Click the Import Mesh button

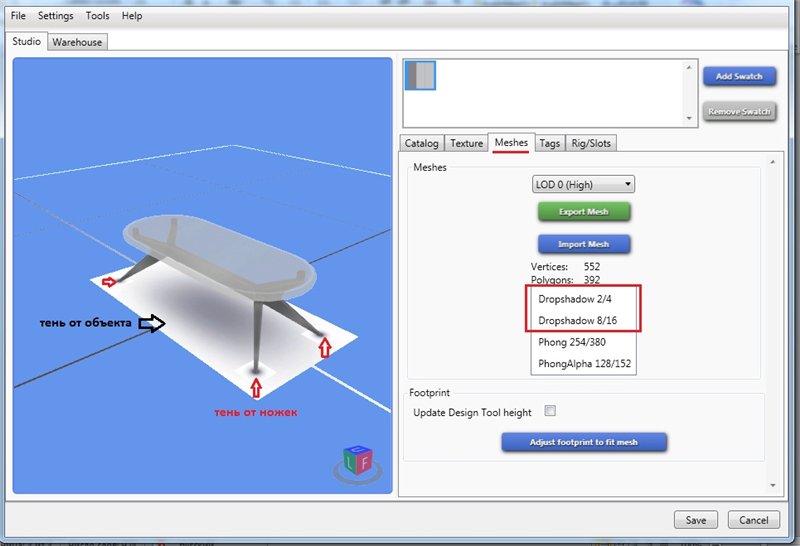pos(585,243)
